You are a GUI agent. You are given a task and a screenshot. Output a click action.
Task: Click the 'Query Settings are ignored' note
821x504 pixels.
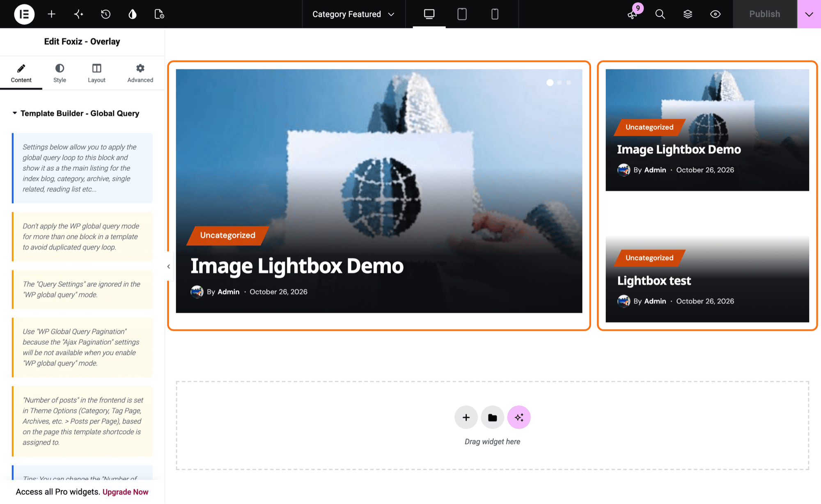(83, 289)
